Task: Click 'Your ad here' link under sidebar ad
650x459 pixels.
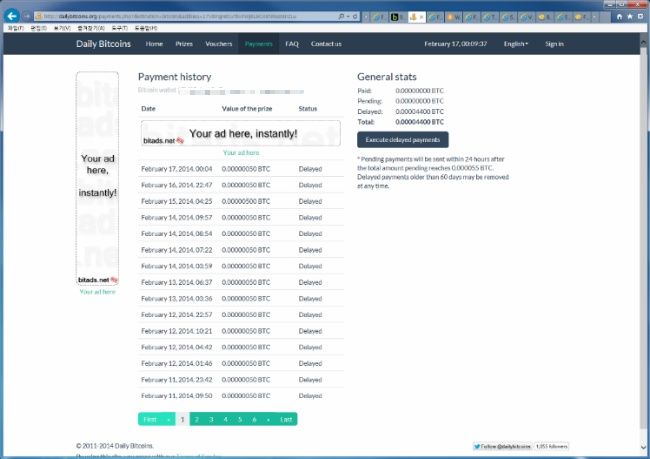Action: coord(97,292)
